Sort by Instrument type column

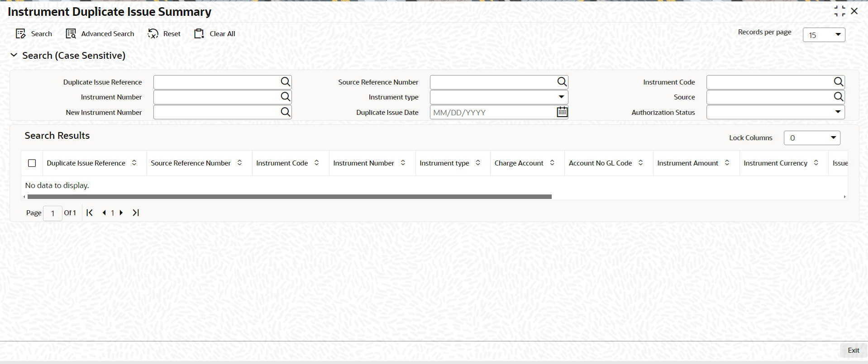tap(478, 163)
